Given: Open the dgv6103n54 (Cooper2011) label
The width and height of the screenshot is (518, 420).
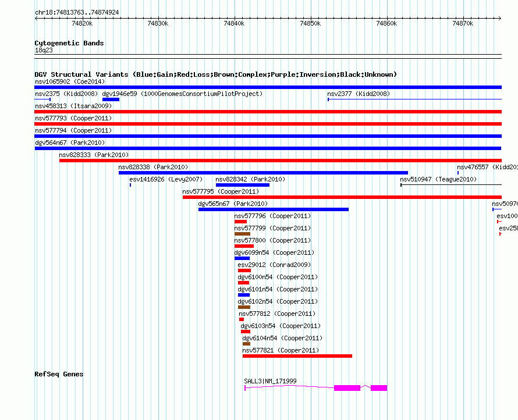Looking at the screenshot, I should pos(281,326).
